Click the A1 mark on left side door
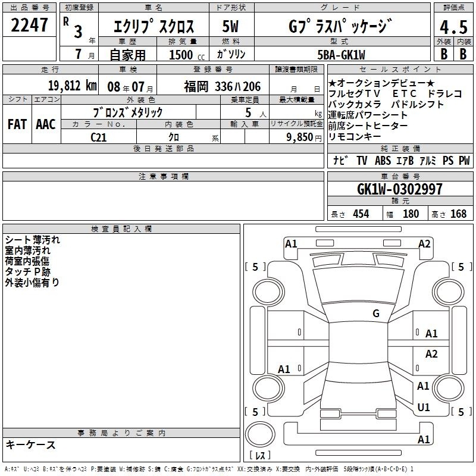Viewport: 476px width, 476px height. [x=284, y=369]
